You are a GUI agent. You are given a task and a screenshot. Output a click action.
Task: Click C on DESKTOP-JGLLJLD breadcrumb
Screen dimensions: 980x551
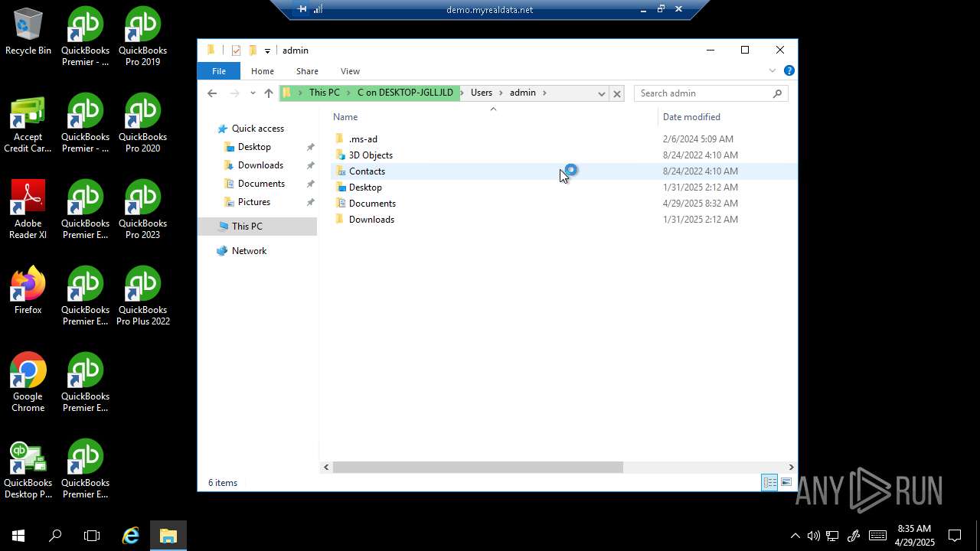[x=405, y=93]
